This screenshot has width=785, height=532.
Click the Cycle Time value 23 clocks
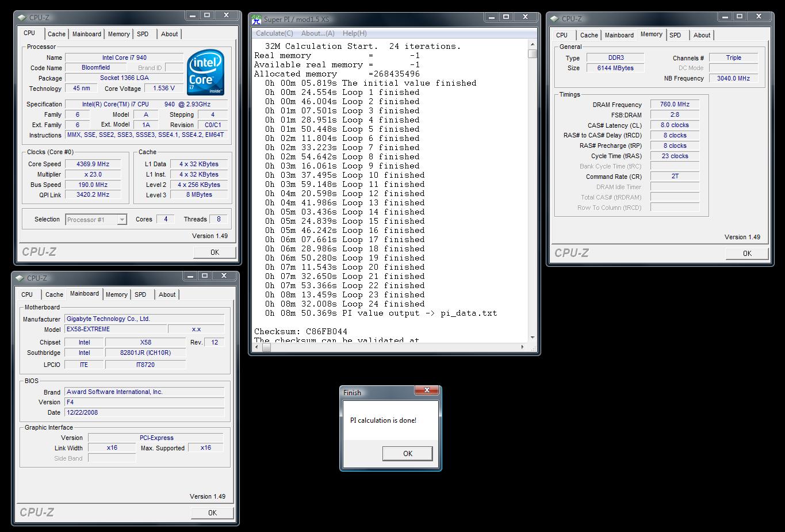click(675, 156)
